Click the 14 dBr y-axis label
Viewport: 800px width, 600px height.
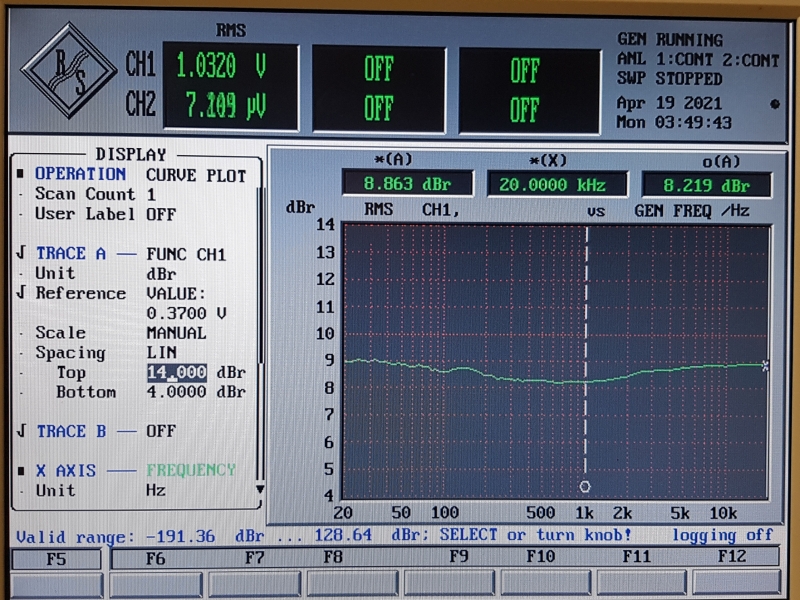325,224
